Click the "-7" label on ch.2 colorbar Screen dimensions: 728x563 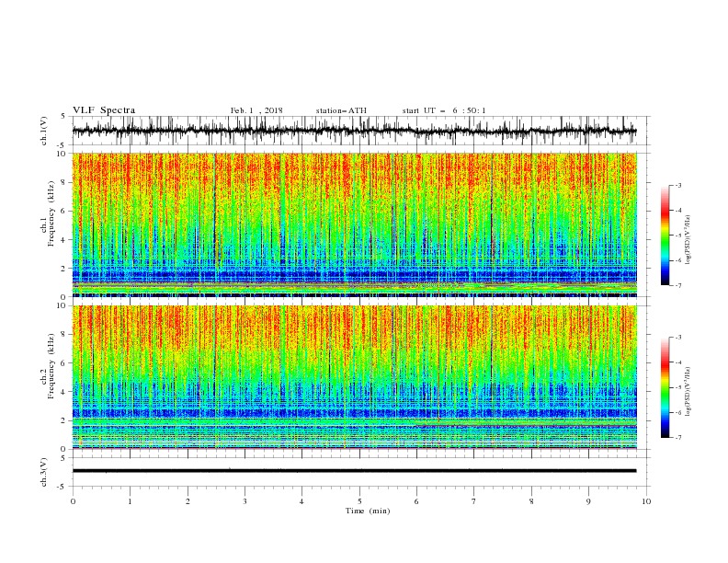pyautogui.click(x=678, y=438)
